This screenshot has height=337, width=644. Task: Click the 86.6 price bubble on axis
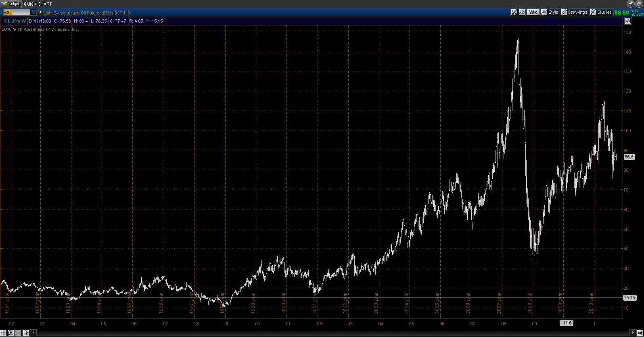click(629, 157)
